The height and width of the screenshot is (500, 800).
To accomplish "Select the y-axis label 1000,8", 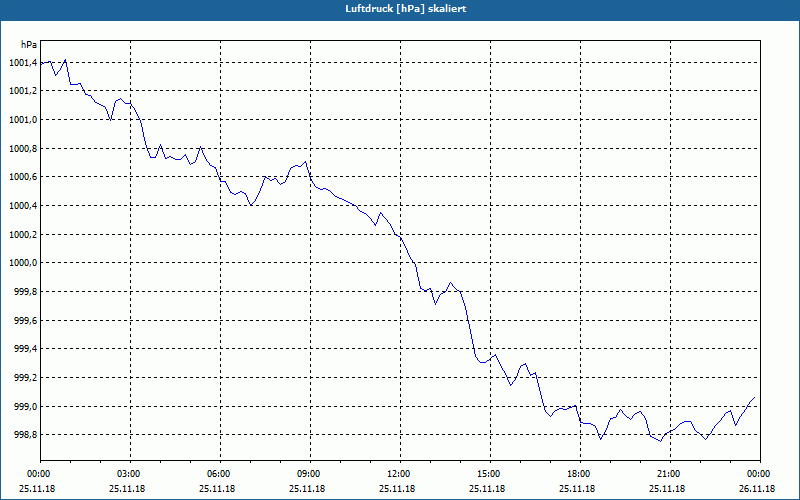I will 23,148.
